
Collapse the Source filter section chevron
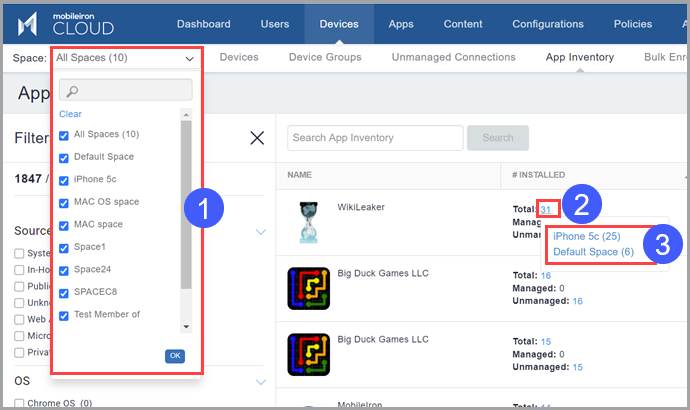[x=260, y=232]
